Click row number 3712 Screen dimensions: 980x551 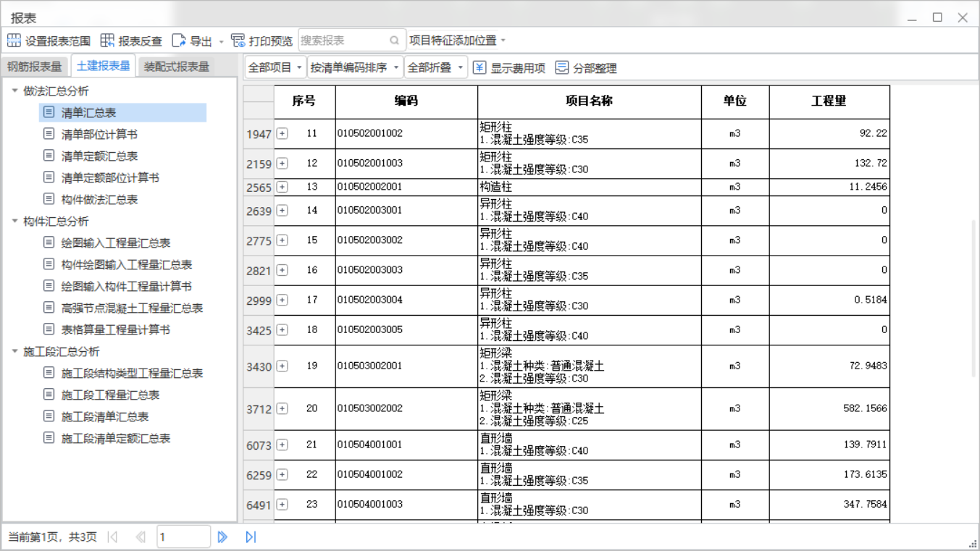[x=259, y=409]
